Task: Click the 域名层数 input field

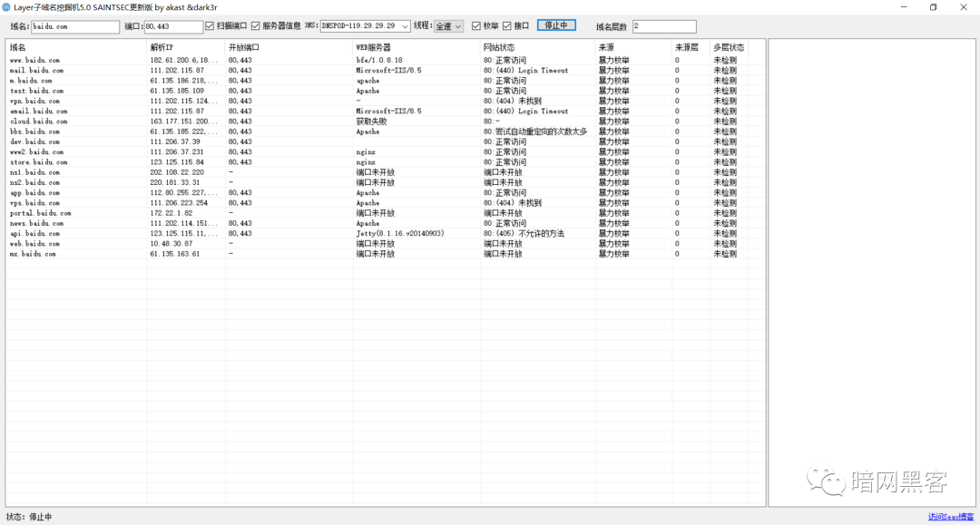Action: [x=663, y=26]
